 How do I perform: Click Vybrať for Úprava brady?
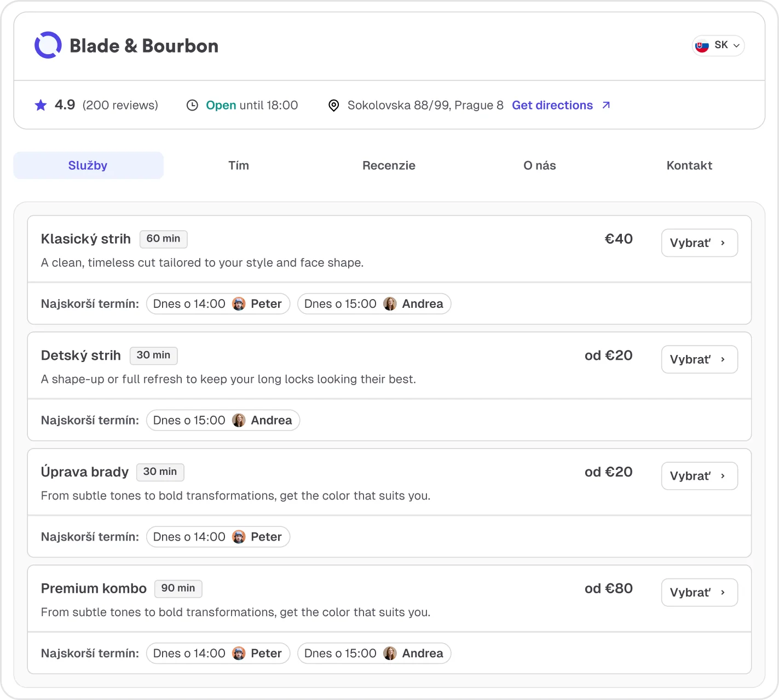(699, 475)
